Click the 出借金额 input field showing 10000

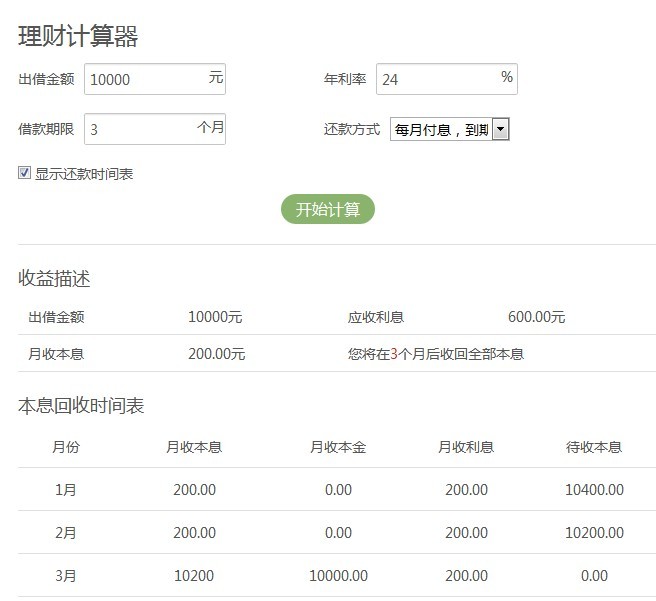point(155,79)
